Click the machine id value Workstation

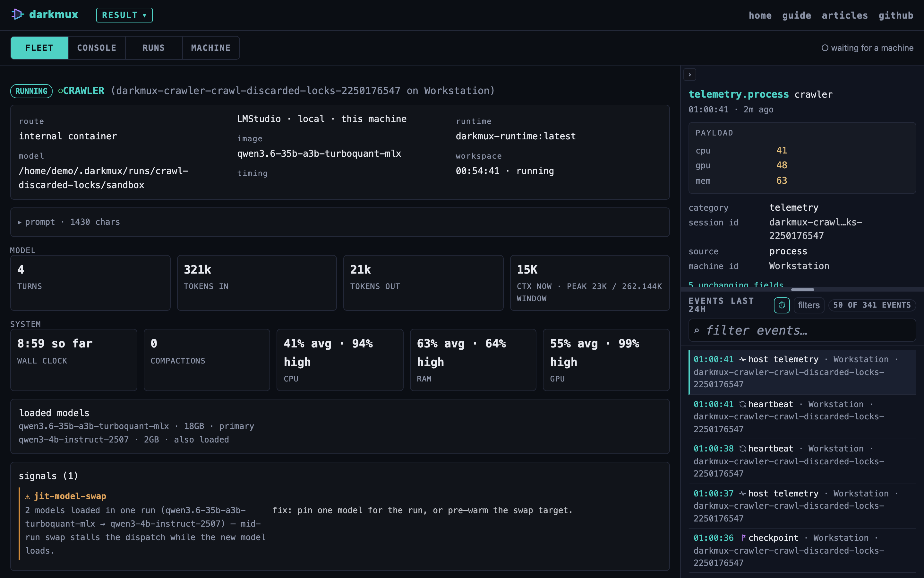[799, 266]
